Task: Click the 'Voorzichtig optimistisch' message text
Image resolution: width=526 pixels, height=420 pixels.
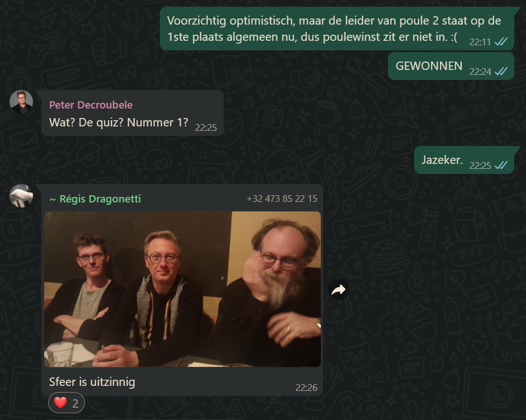Action: 334,29
